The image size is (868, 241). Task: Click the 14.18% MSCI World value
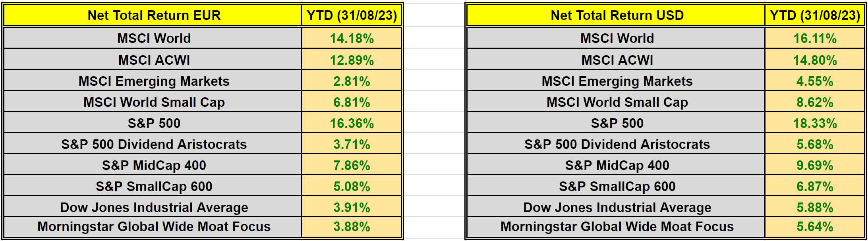pyautogui.click(x=352, y=38)
